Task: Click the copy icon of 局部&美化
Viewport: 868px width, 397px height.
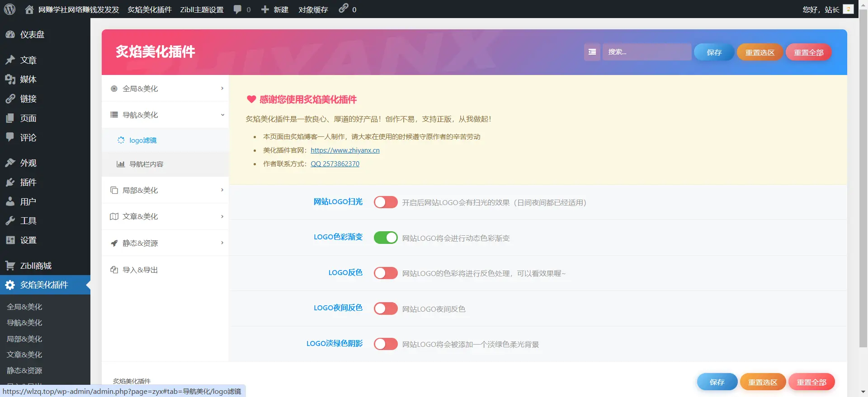Action: [x=114, y=190]
